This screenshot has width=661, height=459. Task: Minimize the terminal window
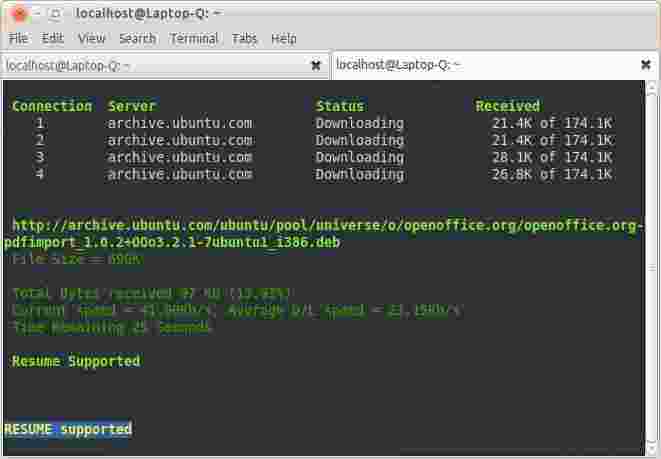(37, 13)
